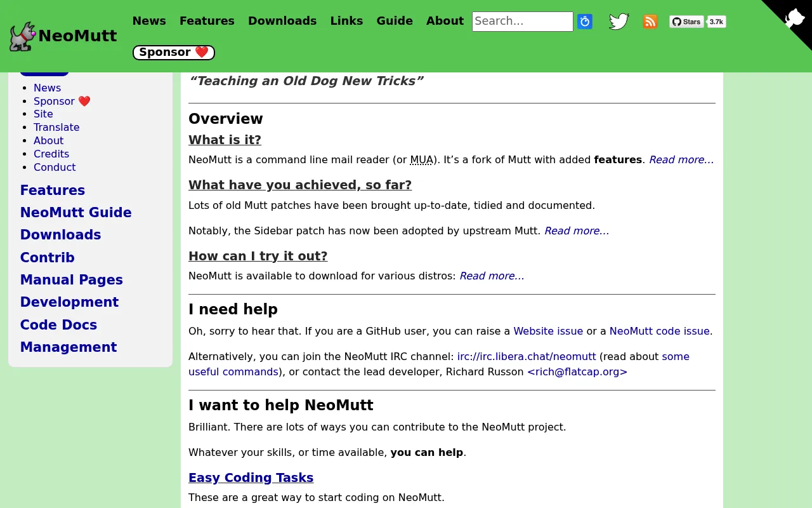Open Translate link in the sidebar
The height and width of the screenshot is (508, 812).
coord(56,128)
